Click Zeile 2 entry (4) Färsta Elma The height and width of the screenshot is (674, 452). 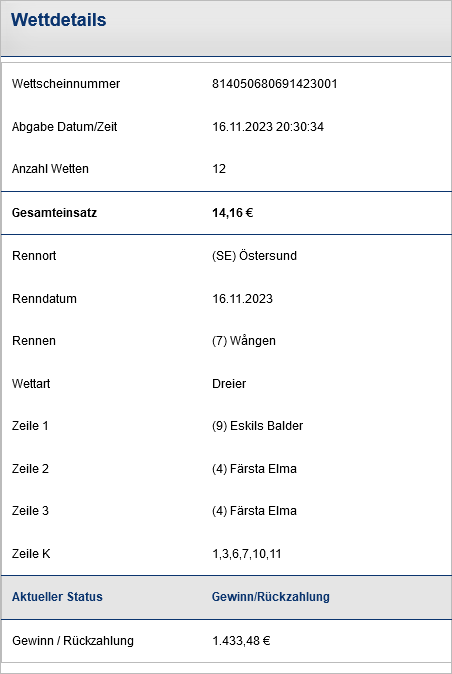coord(254,469)
